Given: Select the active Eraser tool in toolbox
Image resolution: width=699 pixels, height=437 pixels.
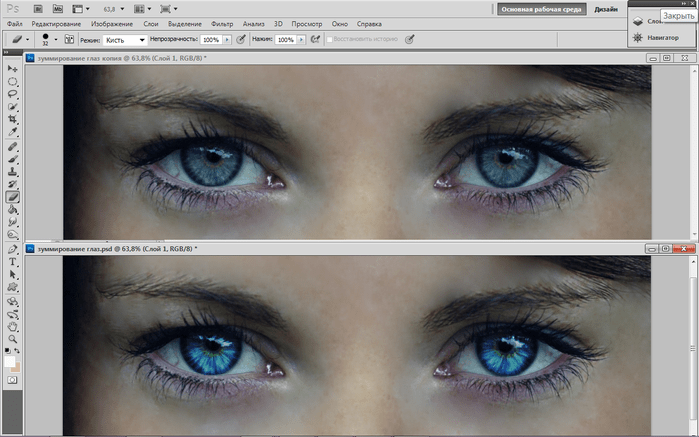Looking at the screenshot, I should click(12, 197).
